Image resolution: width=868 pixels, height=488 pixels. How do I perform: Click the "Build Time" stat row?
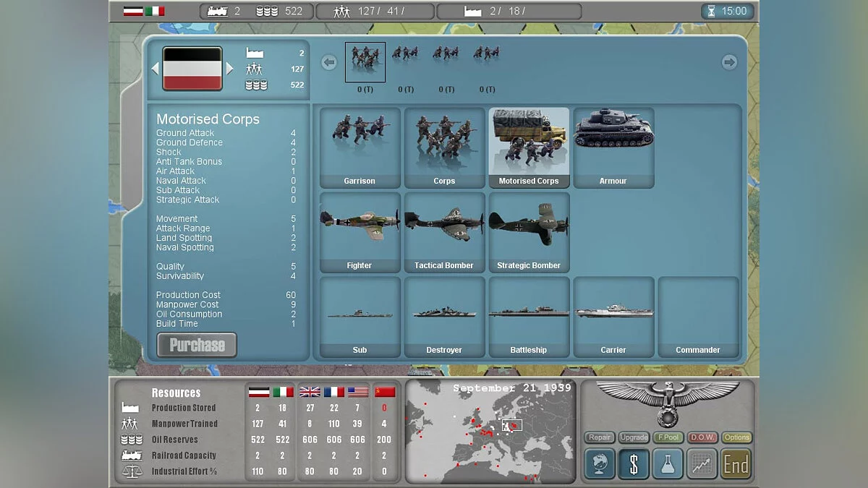click(x=226, y=323)
